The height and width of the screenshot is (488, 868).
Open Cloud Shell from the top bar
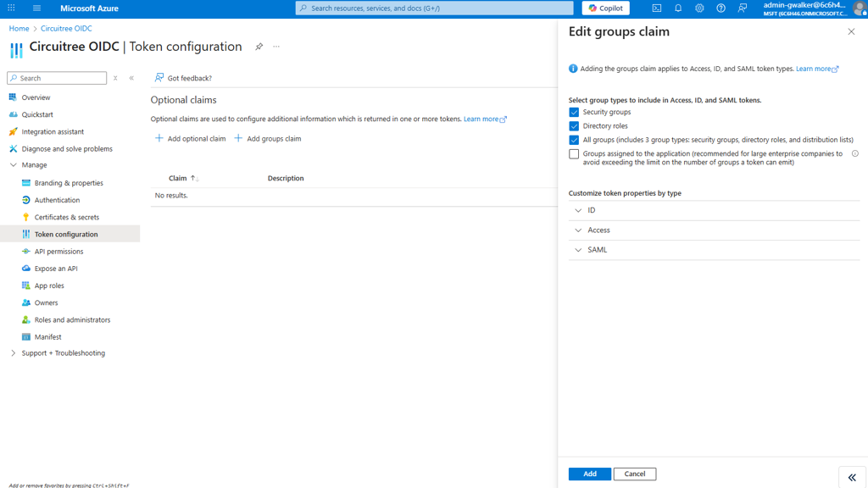(x=657, y=8)
